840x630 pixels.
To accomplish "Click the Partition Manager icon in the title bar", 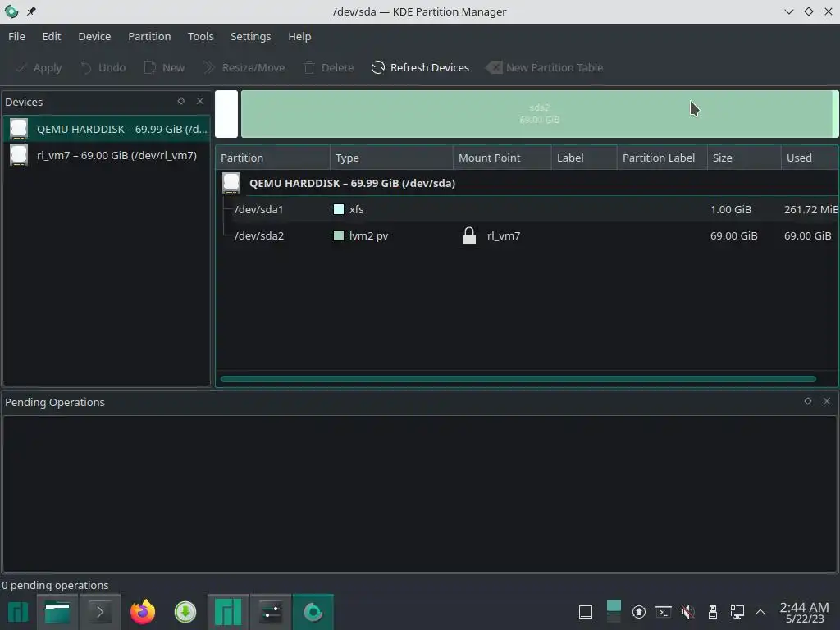I will click(11, 11).
